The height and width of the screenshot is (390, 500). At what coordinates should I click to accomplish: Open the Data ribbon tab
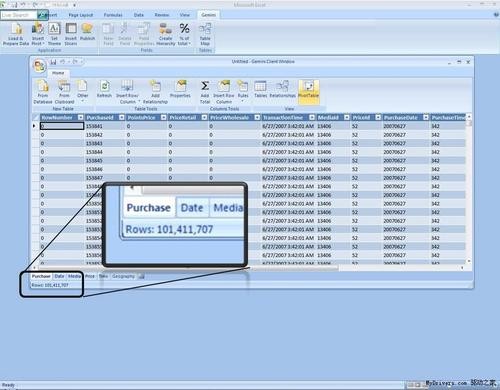[139, 15]
